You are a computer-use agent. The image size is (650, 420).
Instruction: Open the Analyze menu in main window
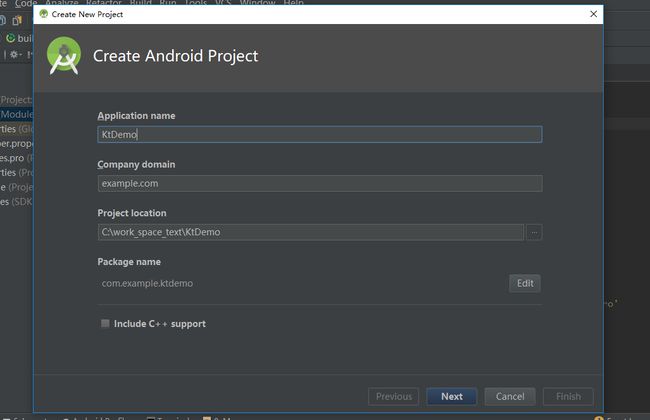[x=62, y=3]
